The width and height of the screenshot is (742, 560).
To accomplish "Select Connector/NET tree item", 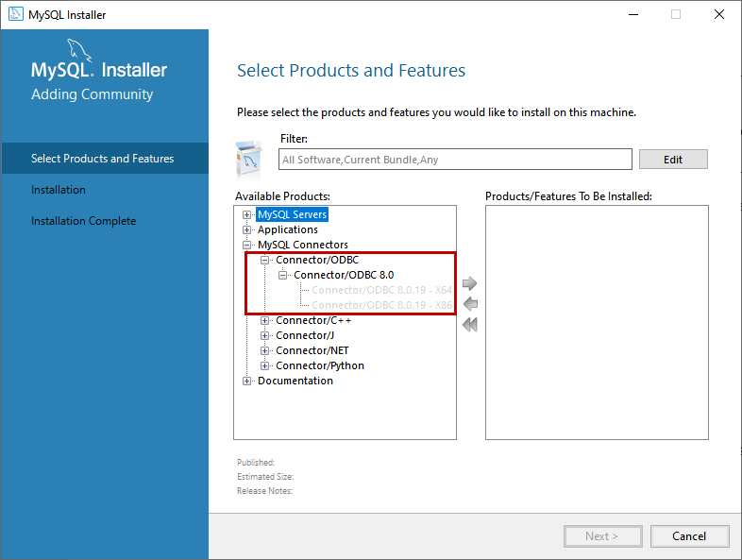I will 312,350.
